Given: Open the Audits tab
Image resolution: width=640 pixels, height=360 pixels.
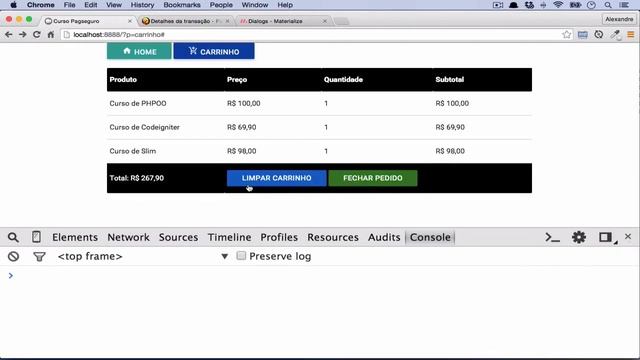Looking at the screenshot, I should click(x=384, y=237).
